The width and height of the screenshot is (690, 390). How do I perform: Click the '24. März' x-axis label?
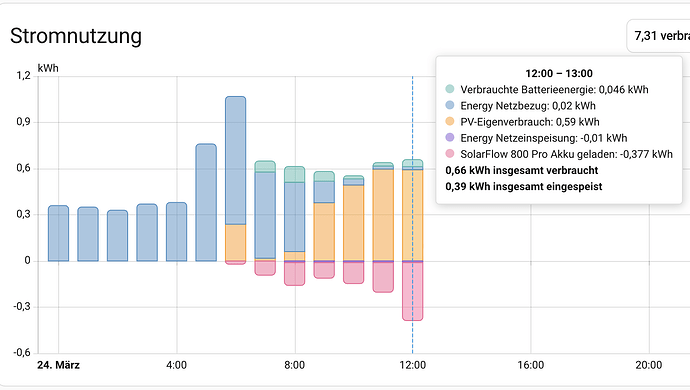click(59, 365)
